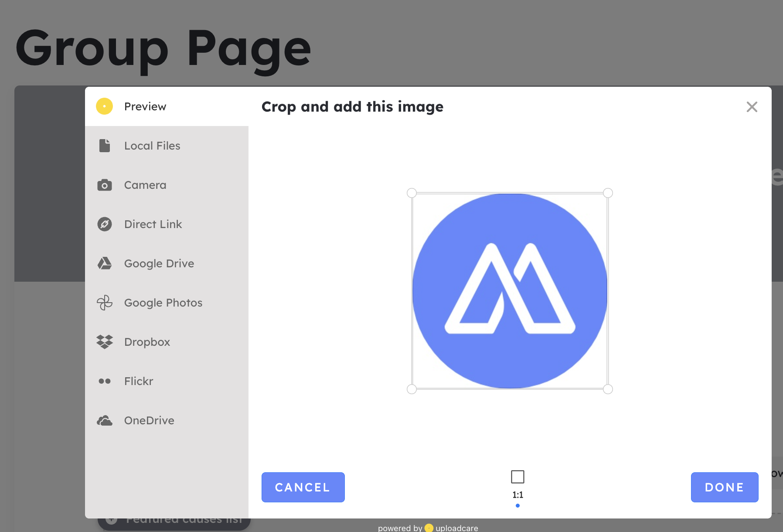Pick the Dropbox source label
The width and height of the screenshot is (783, 532).
point(147,342)
